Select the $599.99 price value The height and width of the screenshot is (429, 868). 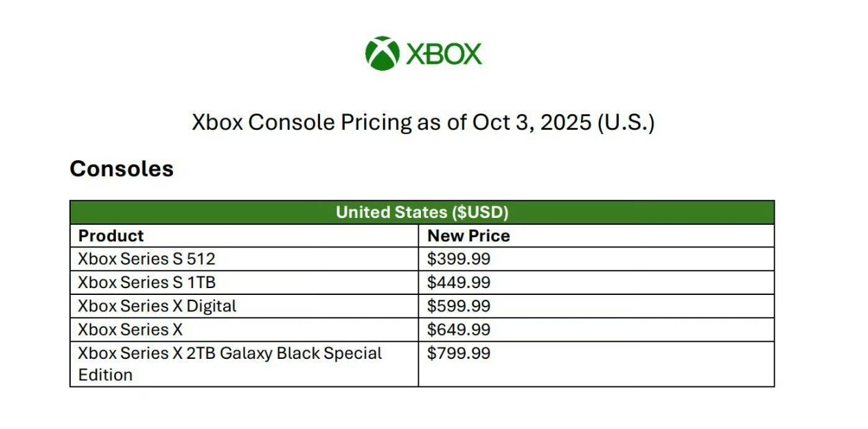[x=459, y=306]
